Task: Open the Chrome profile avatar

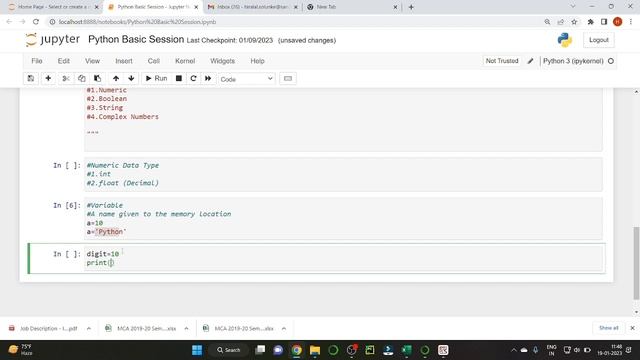Action: [x=617, y=22]
